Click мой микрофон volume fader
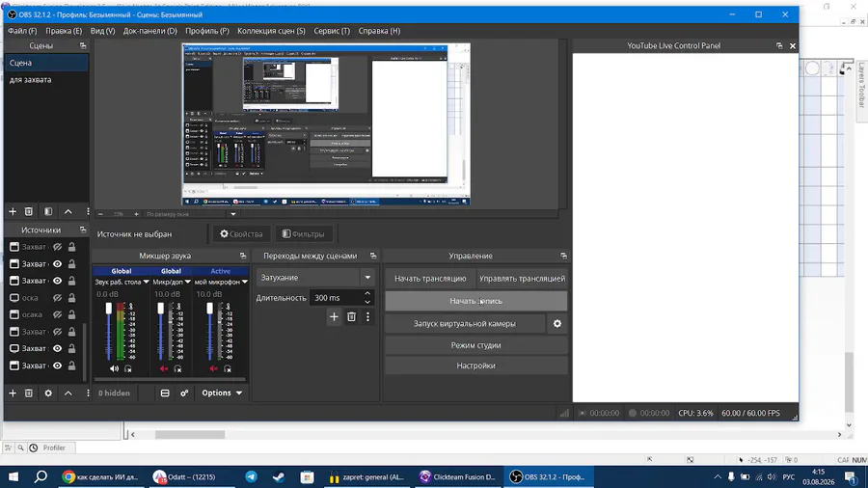The image size is (868, 488). (210, 309)
